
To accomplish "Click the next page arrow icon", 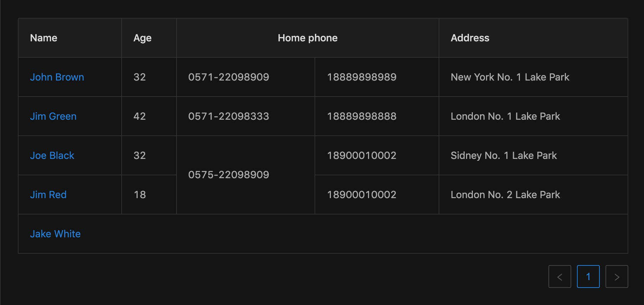I will pos(617,276).
